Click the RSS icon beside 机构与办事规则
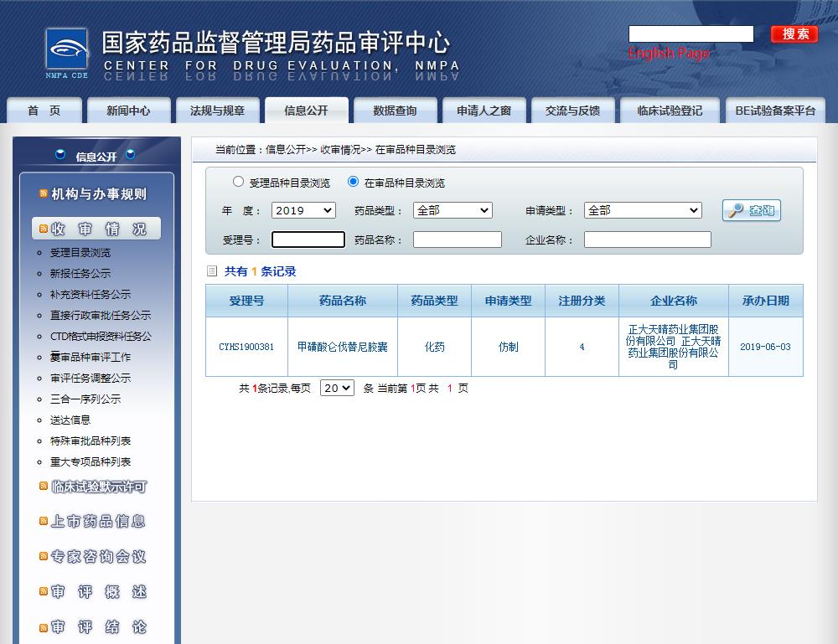This screenshot has height=644, width=838. 44,193
